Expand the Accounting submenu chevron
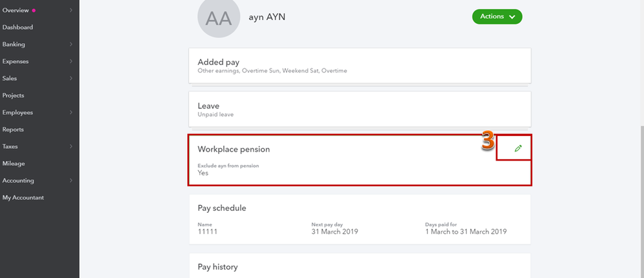Image resolution: width=644 pixels, height=278 pixels. click(71, 180)
